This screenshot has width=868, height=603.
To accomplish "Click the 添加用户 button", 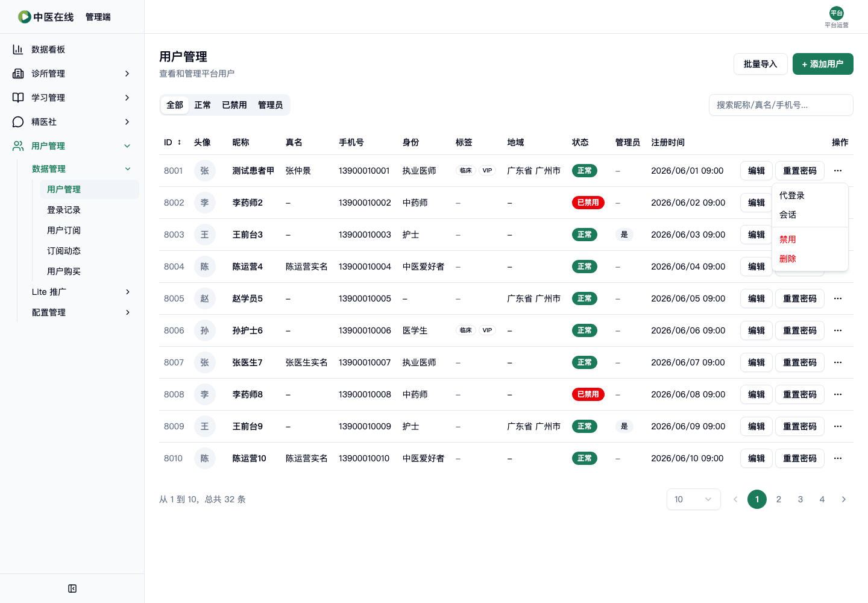I will tap(823, 64).
